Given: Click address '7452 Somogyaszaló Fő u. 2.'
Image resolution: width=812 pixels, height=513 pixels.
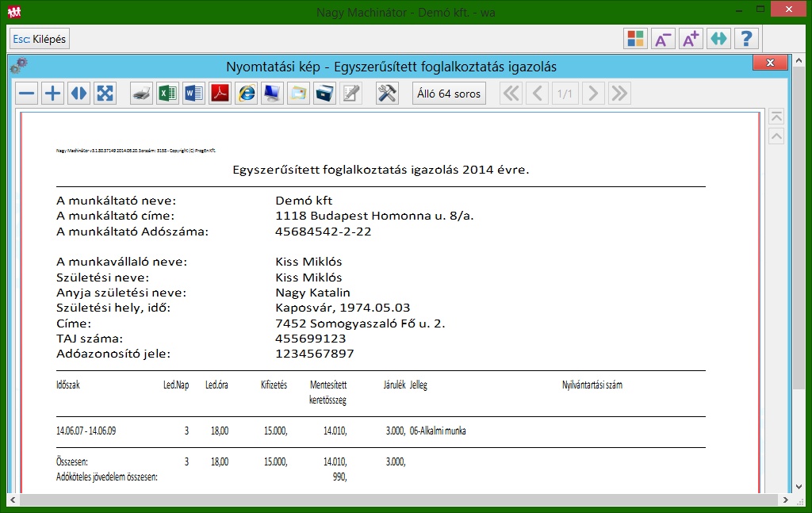Looking at the screenshot, I should [360, 323].
